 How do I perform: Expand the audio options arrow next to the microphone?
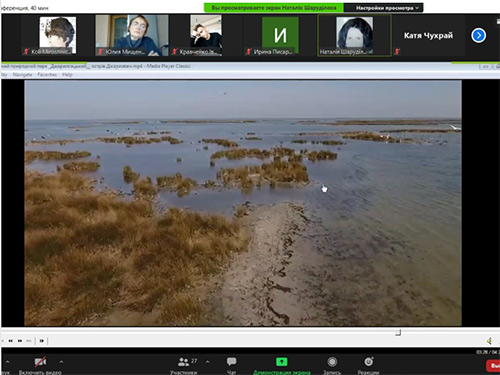7,362
